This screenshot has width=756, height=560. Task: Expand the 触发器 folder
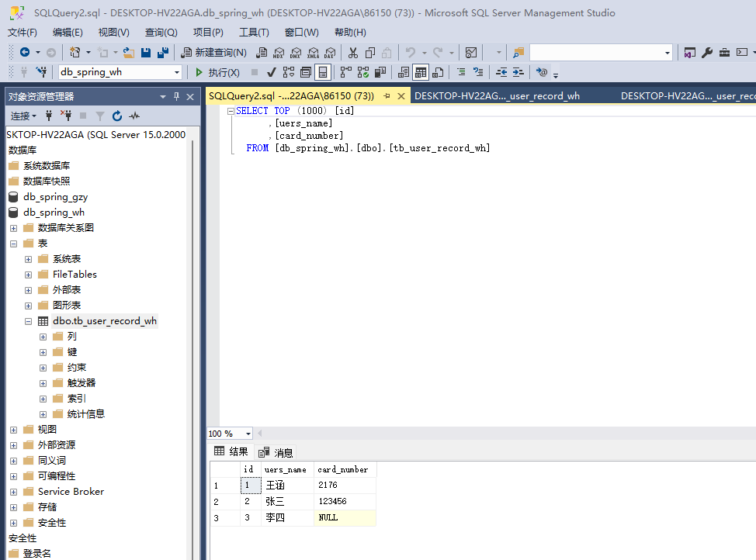[43, 383]
